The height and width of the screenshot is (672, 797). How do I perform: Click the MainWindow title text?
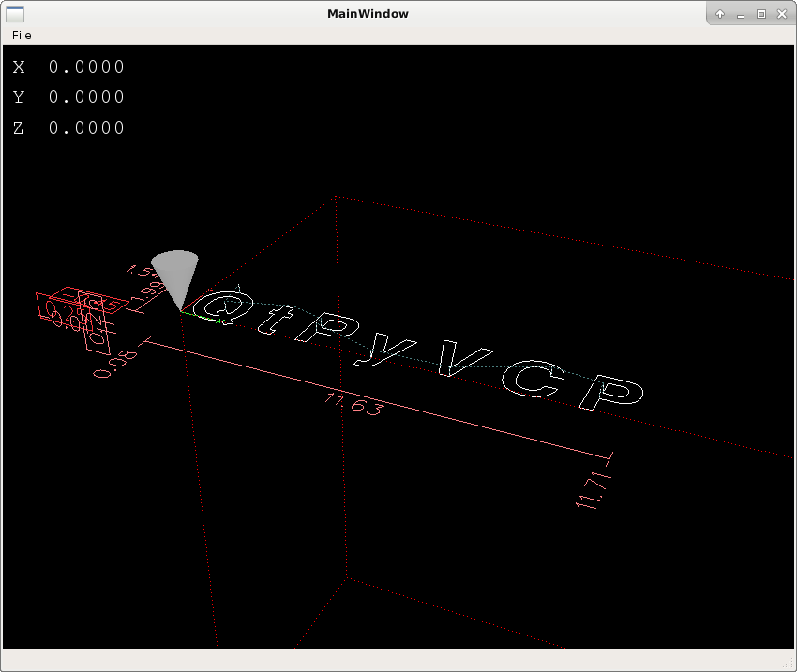368,14
